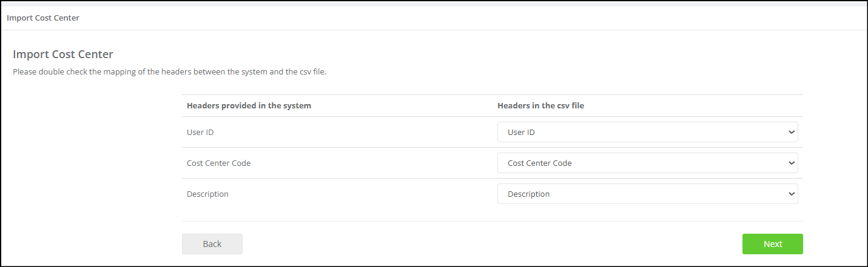
Task: Go to the next step with Next
Action: tap(772, 244)
